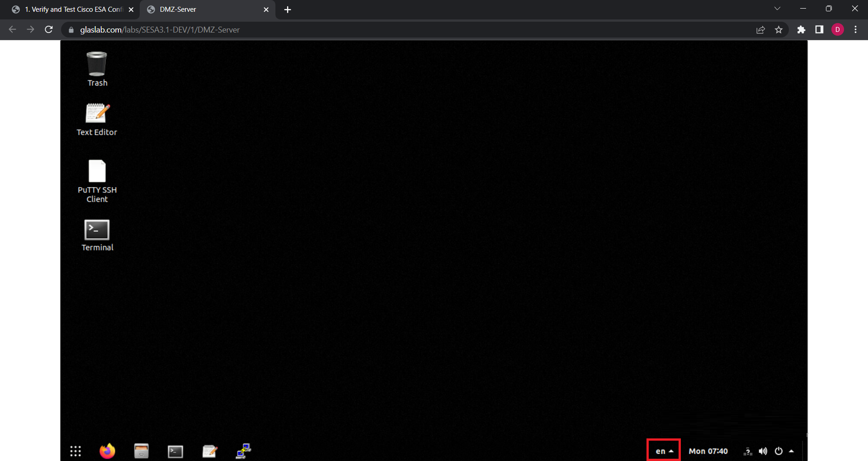Show the applications grid
This screenshot has width=868, height=461.
click(75, 451)
